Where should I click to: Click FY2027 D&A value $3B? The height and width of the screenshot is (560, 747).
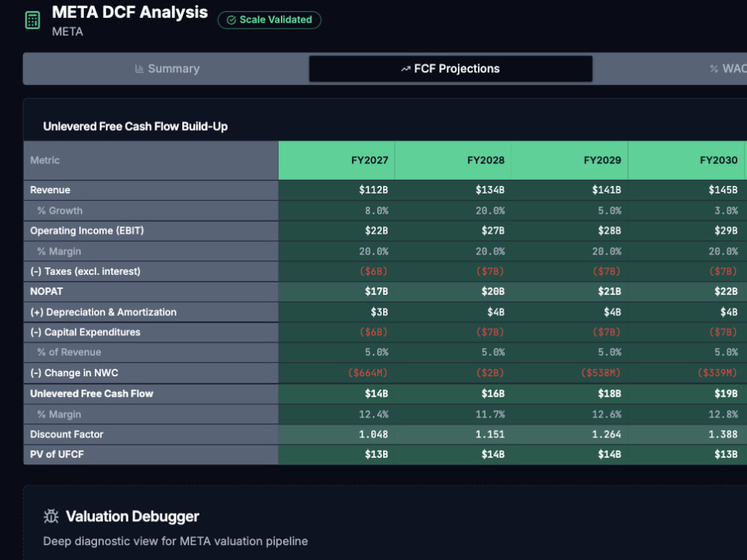379,312
